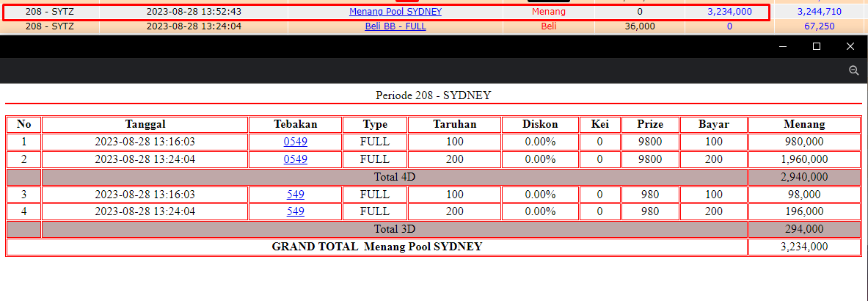
Task: Select the Diskon column header
Action: click(540, 125)
